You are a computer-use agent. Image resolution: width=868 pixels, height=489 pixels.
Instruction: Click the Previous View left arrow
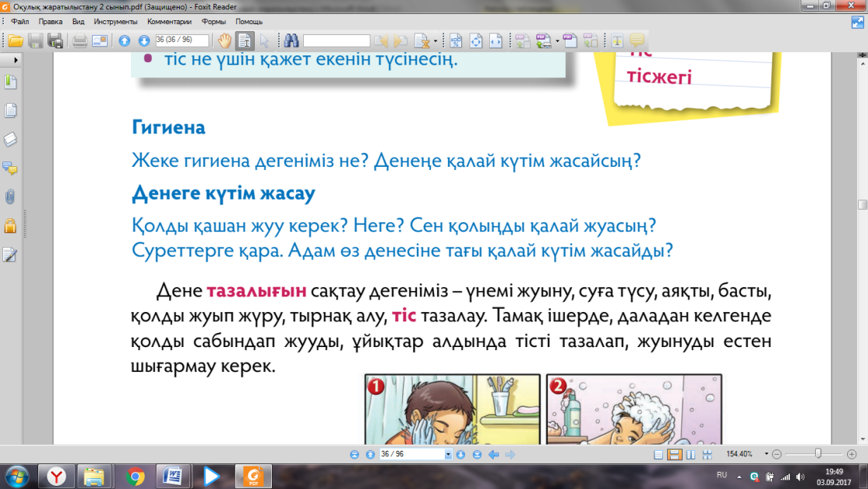click(493, 455)
